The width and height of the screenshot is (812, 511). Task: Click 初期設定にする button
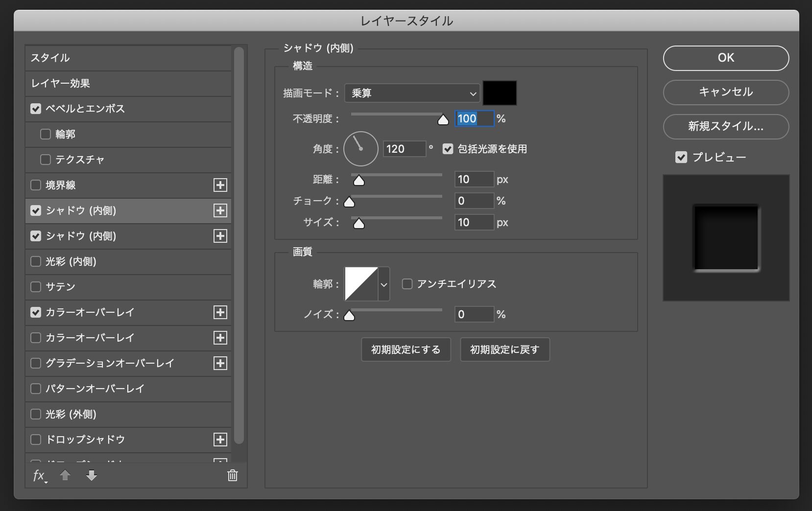406,349
